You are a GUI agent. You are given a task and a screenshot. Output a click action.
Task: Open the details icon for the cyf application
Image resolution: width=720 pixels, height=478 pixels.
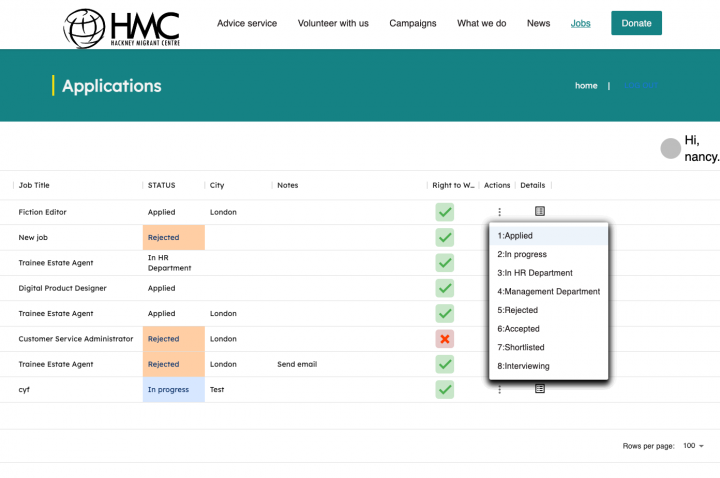540,389
